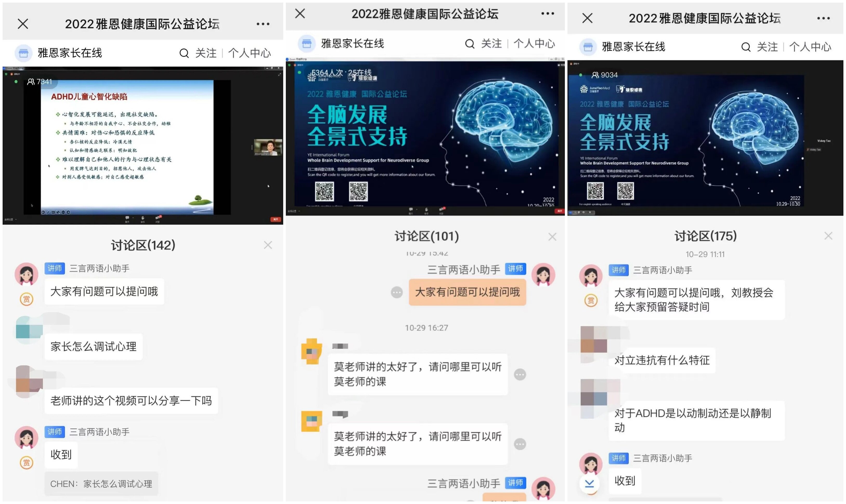Click the search icon above the ADHD slide video
The height and width of the screenshot is (504, 846).
(184, 53)
